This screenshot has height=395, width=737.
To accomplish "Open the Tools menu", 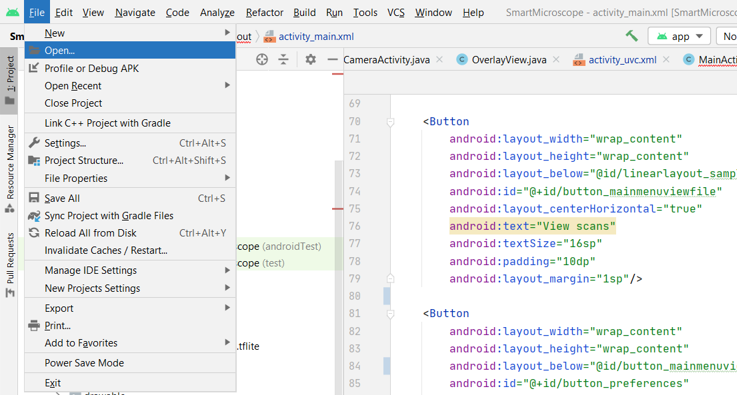I will 365,12.
